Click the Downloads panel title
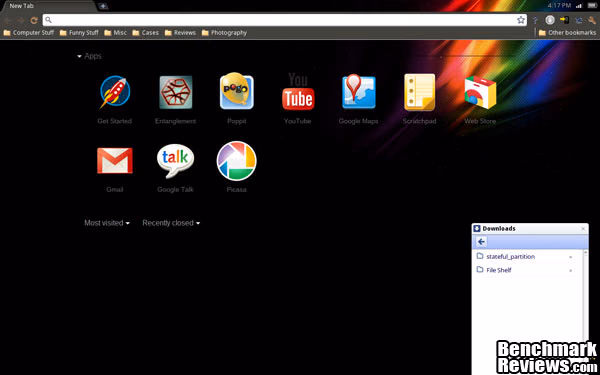The width and height of the screenshot is (600, 375). (499, 228)
